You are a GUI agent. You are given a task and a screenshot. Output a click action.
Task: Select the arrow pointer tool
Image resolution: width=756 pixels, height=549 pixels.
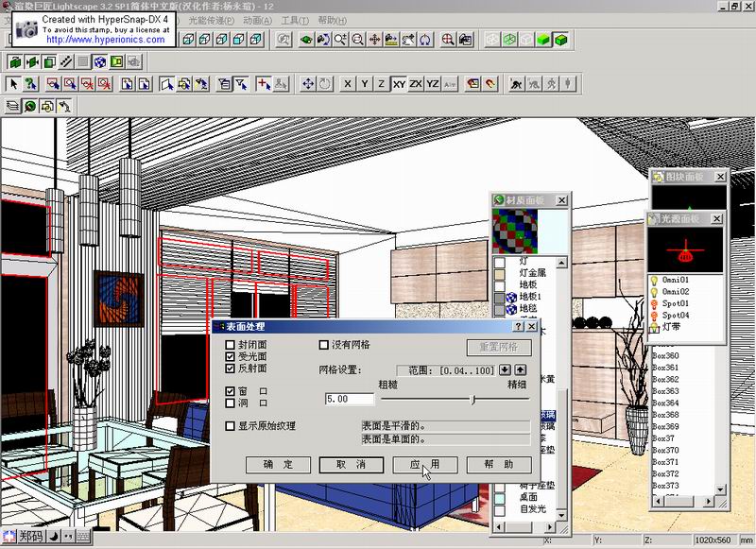tap(13, 84)
